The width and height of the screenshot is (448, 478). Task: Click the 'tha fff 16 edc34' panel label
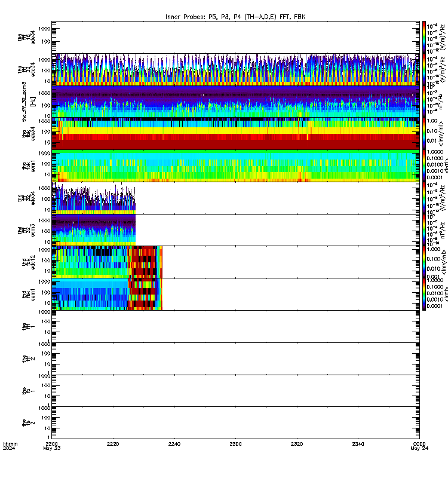pyautogui.click(x=26, y=37)
